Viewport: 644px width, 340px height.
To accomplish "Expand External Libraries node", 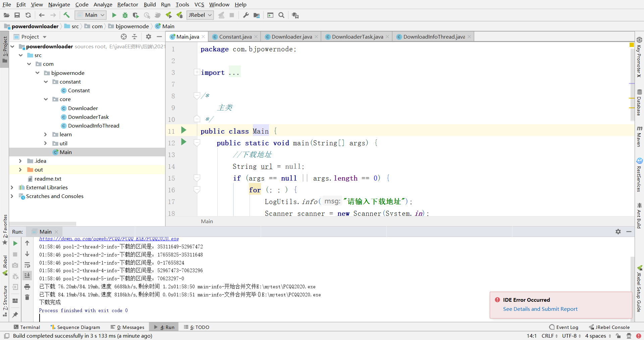I will click(x=12, y=187).
